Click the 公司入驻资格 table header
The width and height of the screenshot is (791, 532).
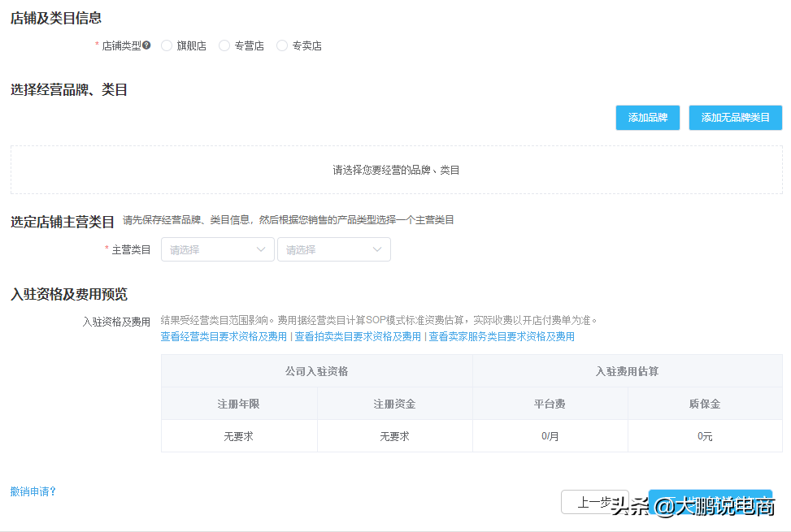tap(317, 371)
